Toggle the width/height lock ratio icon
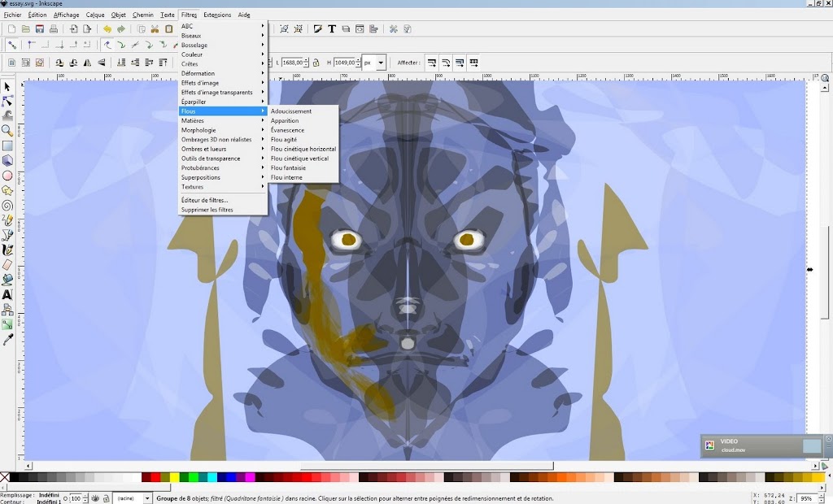833x504 pixels. pos(316,63)
